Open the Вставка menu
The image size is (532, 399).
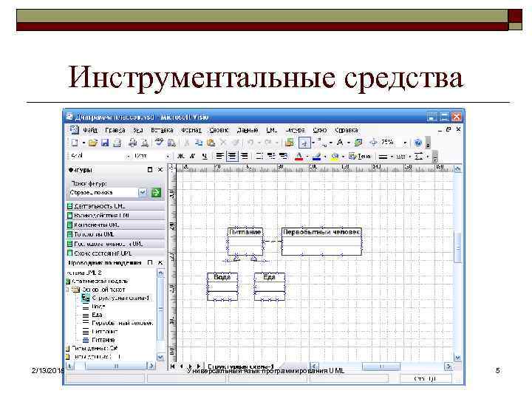(x=162, y=130)
